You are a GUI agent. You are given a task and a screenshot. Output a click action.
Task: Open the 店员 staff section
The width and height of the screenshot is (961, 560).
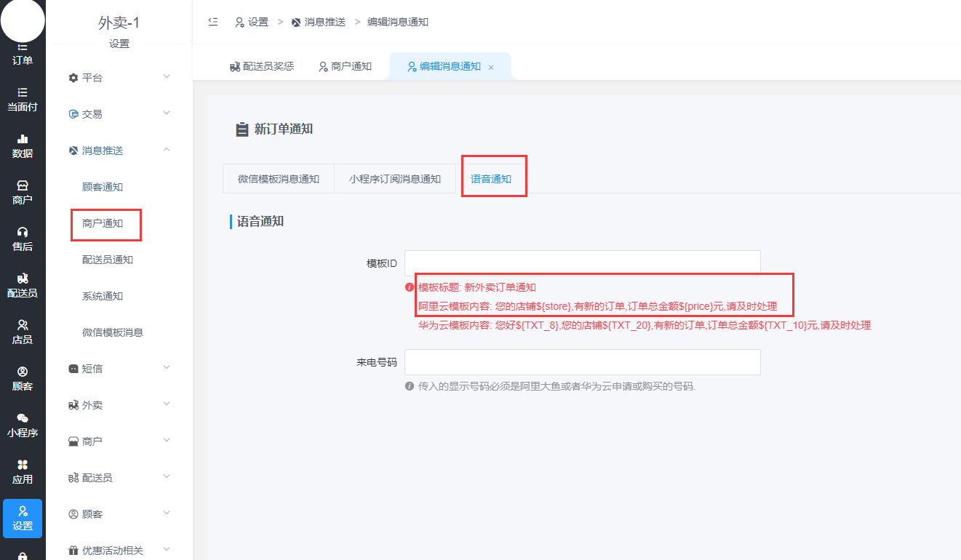[23, 332]
